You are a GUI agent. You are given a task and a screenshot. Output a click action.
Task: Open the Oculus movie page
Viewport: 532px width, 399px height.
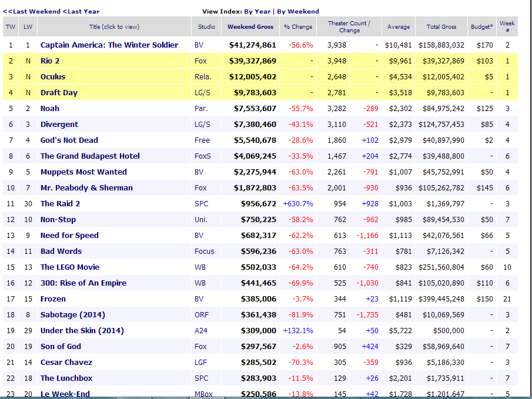click(53, 76)
